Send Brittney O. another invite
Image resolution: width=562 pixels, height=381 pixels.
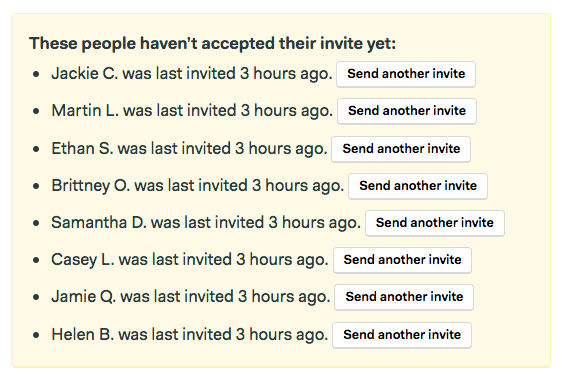(418, 186)
